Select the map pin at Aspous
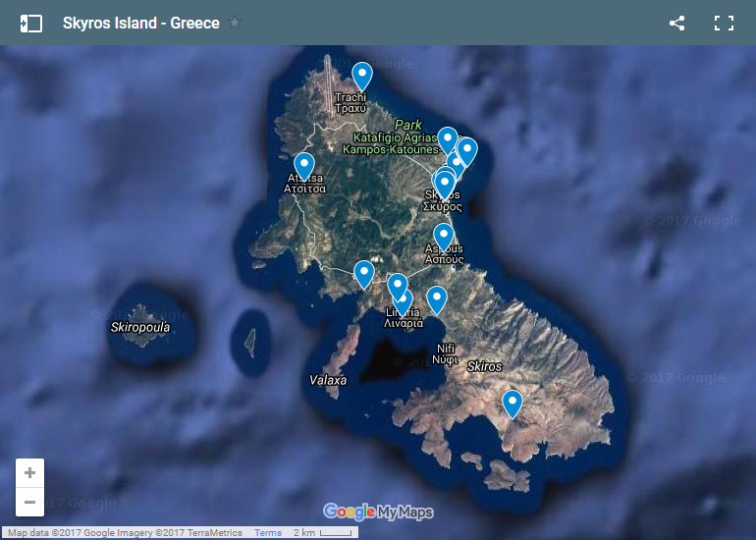This screenshot has width=756, height=540. point(444,238)
